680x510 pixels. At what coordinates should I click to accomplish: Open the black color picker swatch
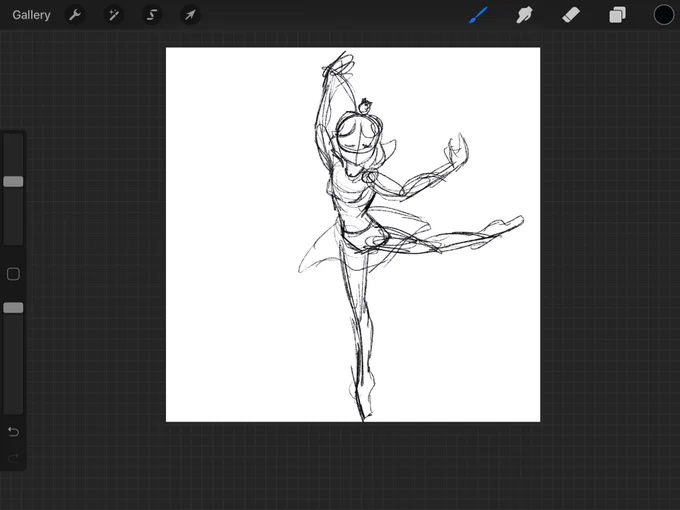664,15
